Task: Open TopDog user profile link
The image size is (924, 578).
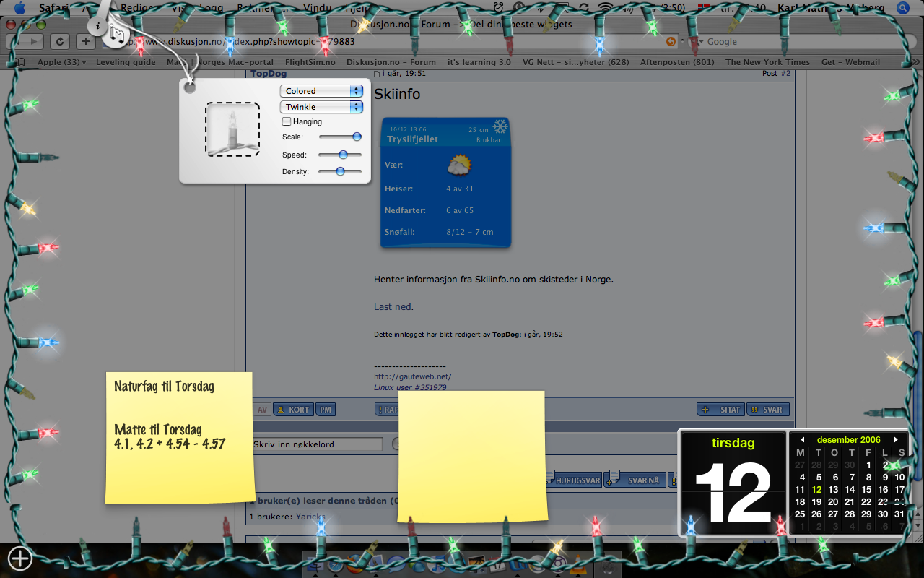Action: 269,74
